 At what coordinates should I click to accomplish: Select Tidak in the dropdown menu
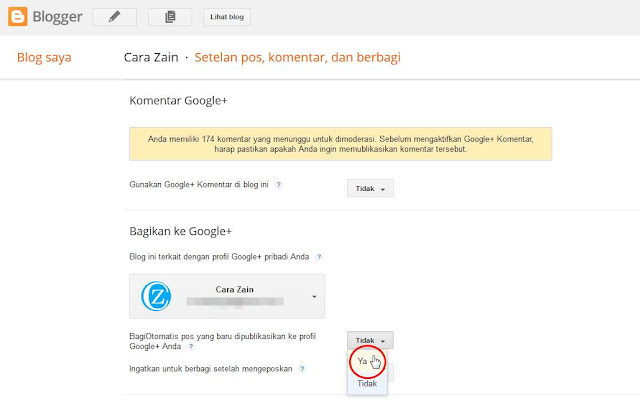(x=367, y=384)
